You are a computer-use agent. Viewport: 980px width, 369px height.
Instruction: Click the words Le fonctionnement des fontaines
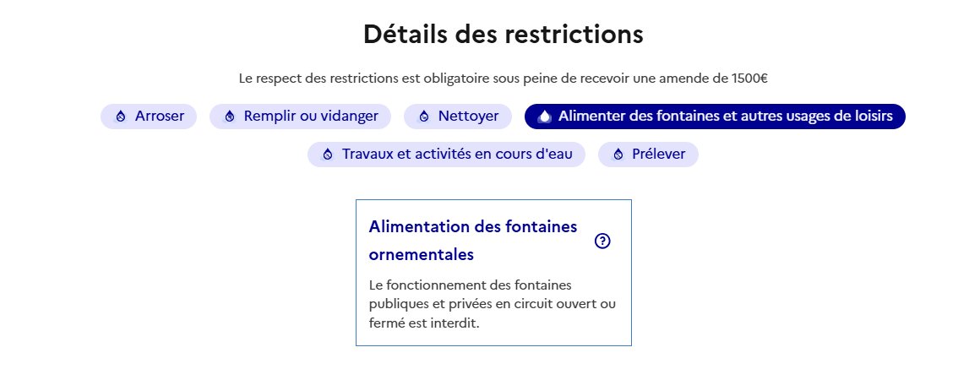click(x=470, y=285)
